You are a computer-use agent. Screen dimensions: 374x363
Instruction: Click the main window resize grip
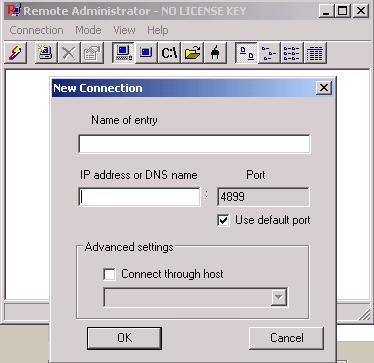click(x=365, y=314)
